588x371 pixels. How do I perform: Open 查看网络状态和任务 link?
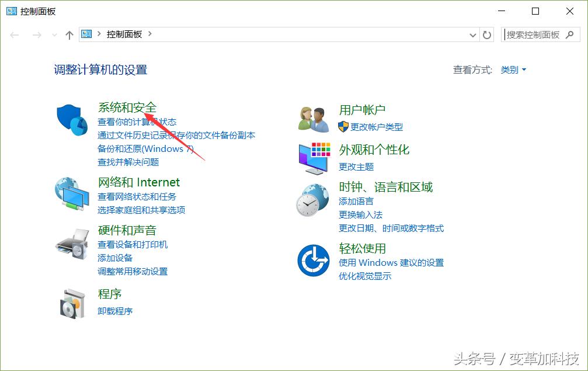coord(137,196)
